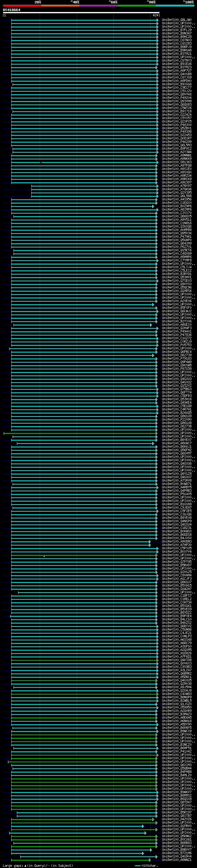Select hit label UniRef100_A9TPQ8
The image size is (197, 868).
[177, 165]
